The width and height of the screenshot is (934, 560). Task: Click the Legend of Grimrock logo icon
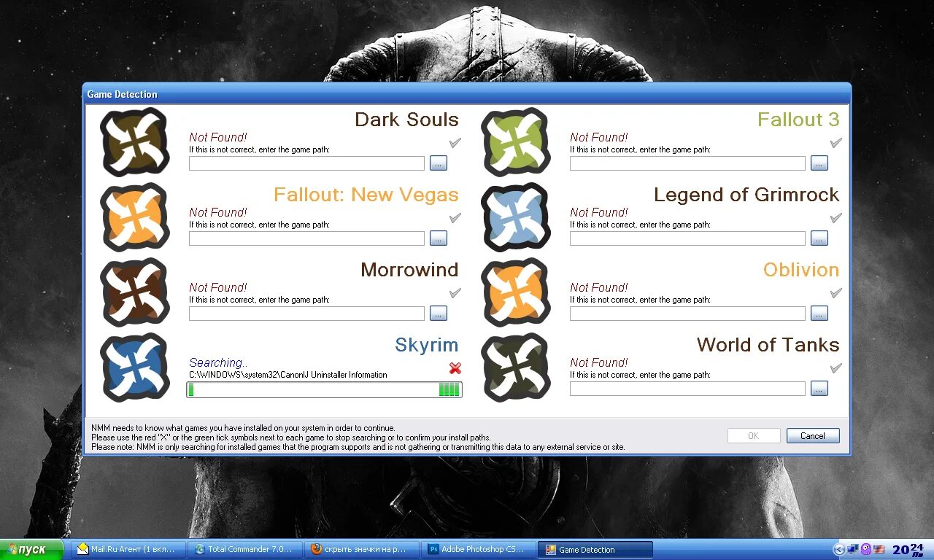point(516,217)
